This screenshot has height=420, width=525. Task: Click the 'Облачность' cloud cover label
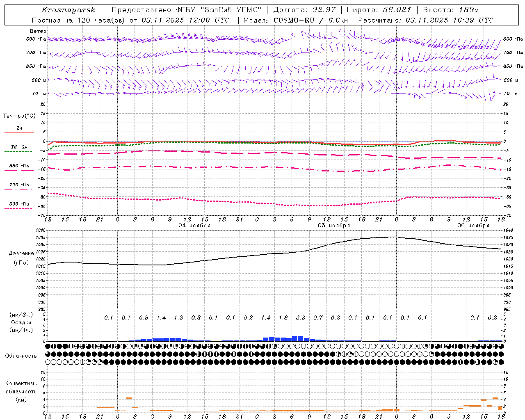(21, 356)
